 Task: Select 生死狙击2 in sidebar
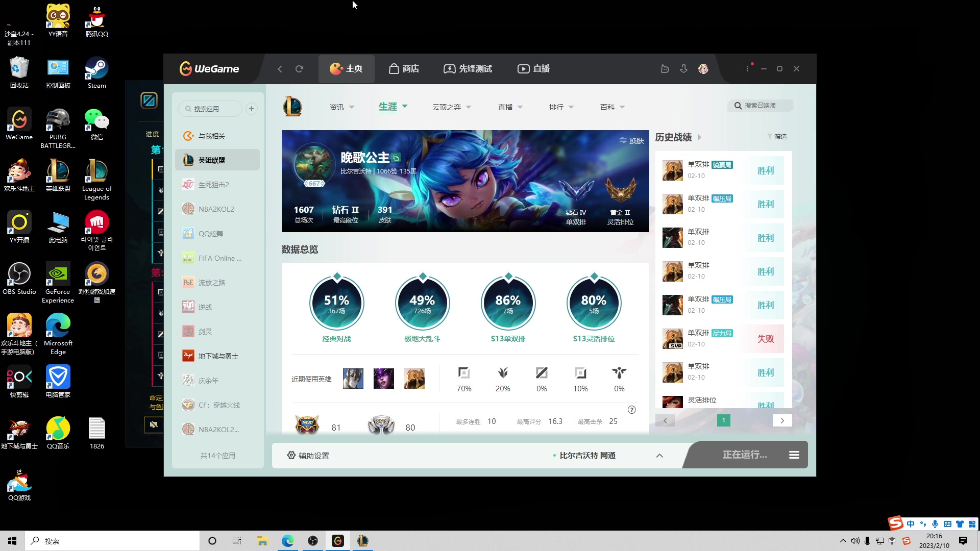217,185
